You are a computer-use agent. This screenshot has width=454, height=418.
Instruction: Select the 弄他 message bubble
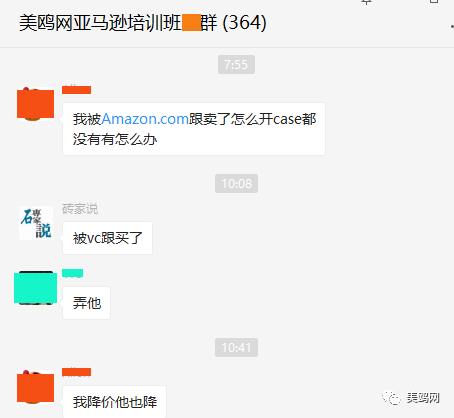click(86, 303)
